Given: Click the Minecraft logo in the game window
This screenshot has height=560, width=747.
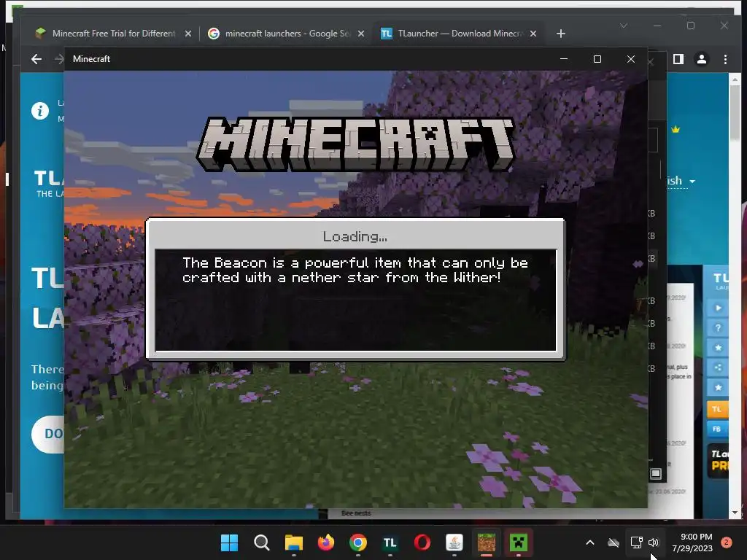Looking at the screenshot, I should (x=355, y=144).
